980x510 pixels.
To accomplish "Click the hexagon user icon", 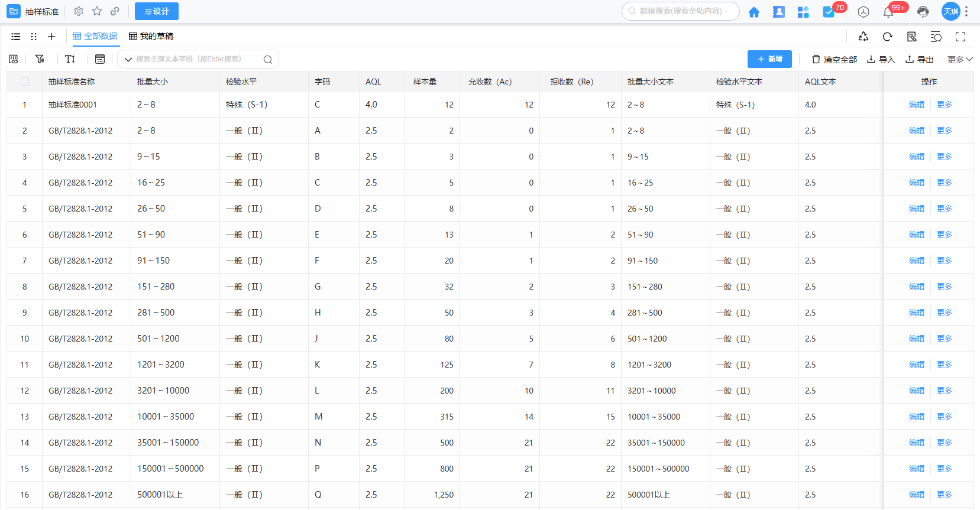I will (863, 12).
